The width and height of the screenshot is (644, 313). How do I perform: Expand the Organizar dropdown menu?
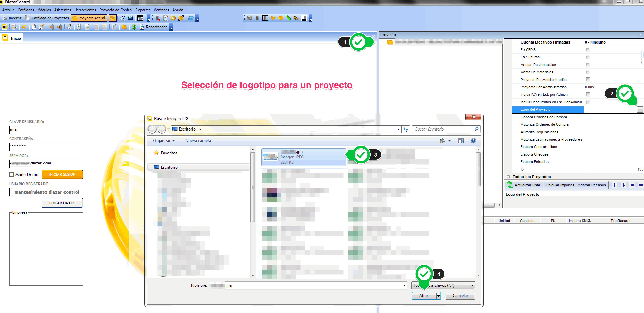coord(164,141)
